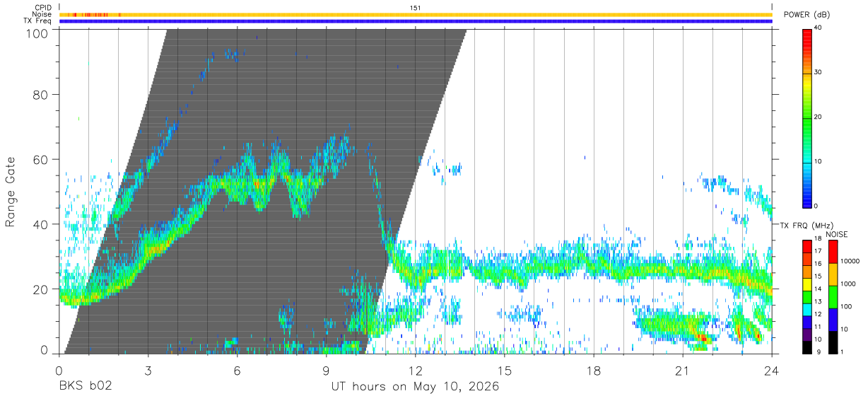Image resolution: width=868 pixels, height=401 pixels.
Task: Click the 3 hour tick label on time axis
Action: tap(148, 370)
